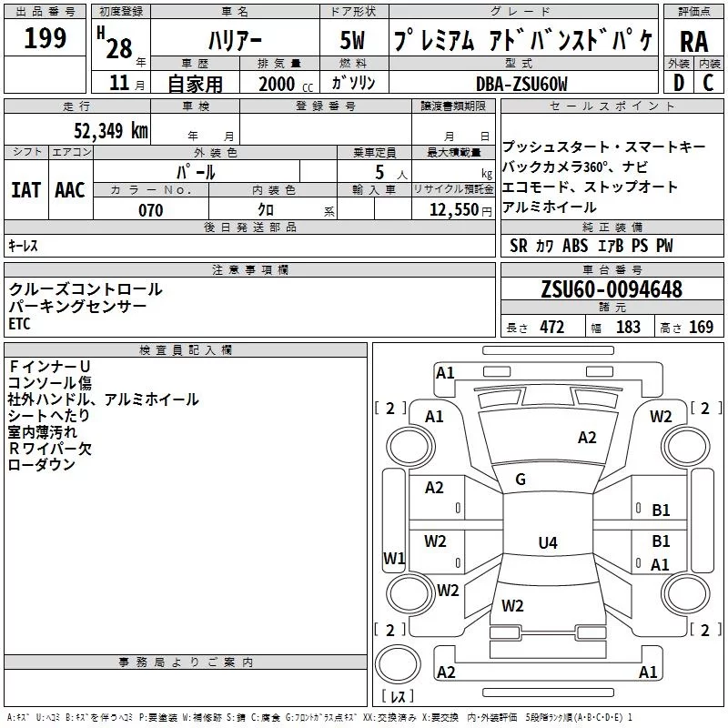Click the U4 roof dent marker
The image size is (728, 728).
click(548, 542)
